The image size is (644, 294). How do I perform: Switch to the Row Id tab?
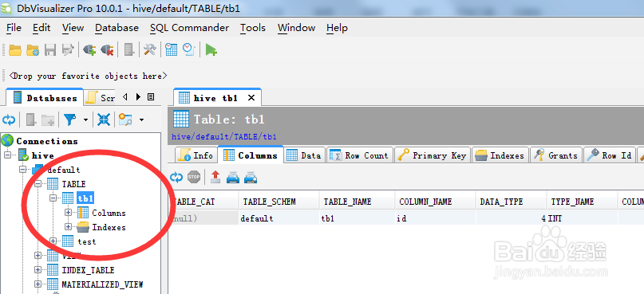click(610, 155)
